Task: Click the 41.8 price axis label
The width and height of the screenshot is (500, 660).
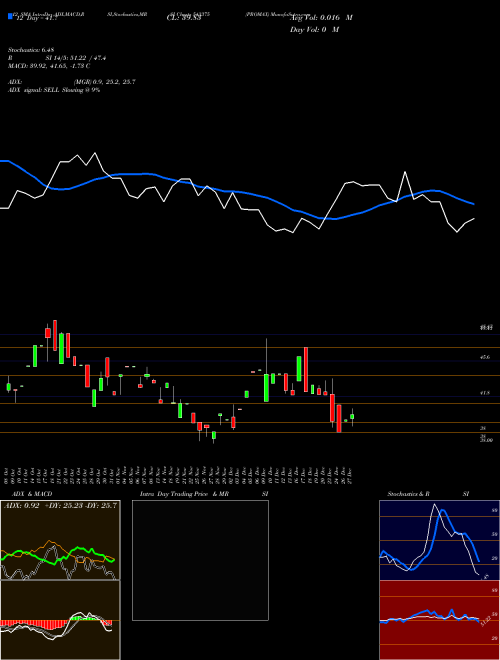Action: [485, 393]
